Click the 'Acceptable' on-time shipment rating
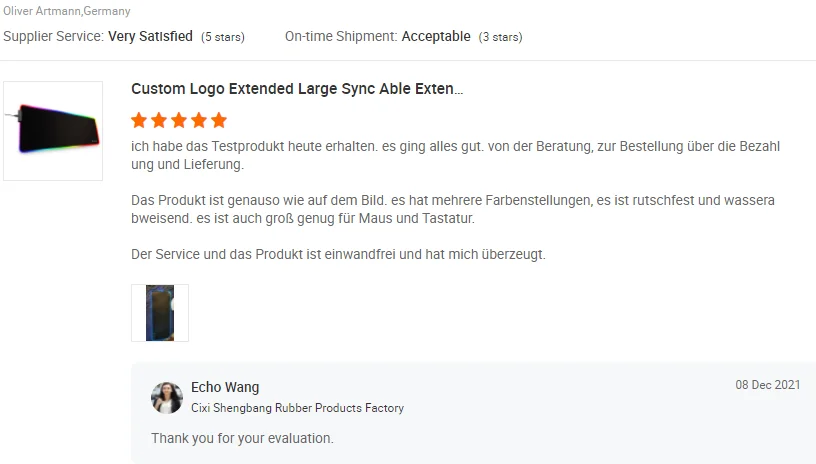Screen dimensions: 816x464 [436, 37]
